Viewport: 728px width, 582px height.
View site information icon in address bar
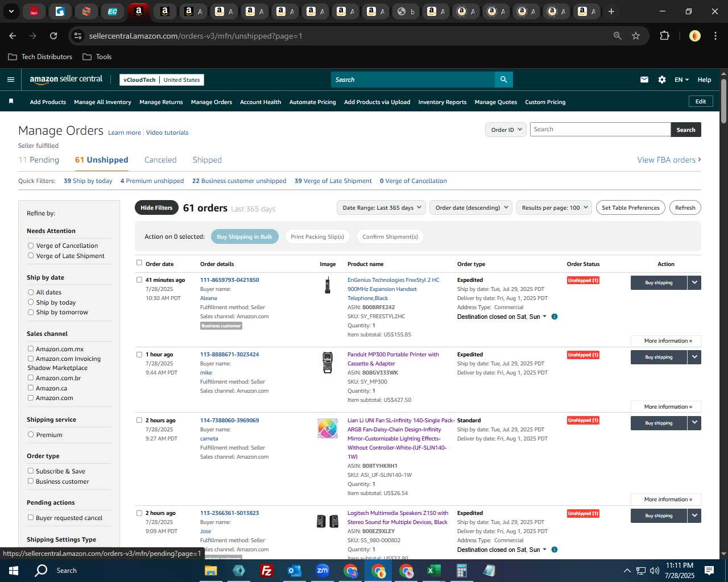[78, 36]
